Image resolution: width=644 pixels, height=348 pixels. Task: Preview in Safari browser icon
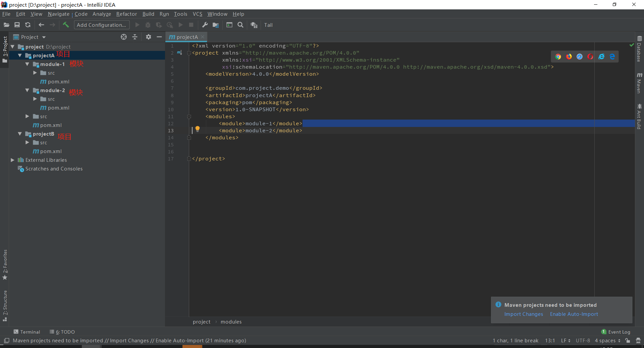[580, 57]
